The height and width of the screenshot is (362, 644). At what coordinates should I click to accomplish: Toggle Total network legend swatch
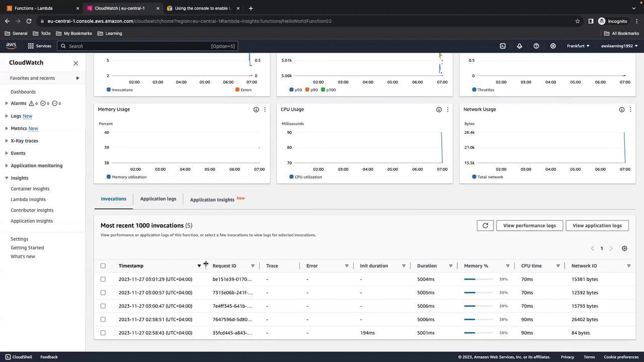(474, 177)
